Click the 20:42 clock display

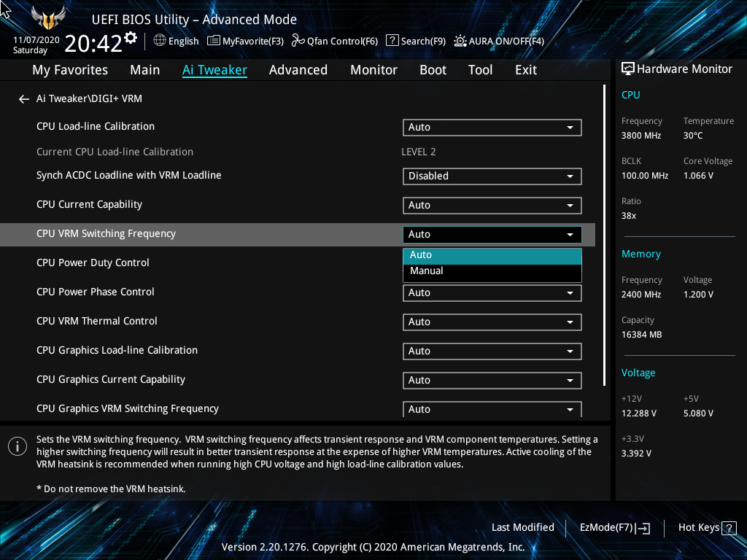(93, 44)
